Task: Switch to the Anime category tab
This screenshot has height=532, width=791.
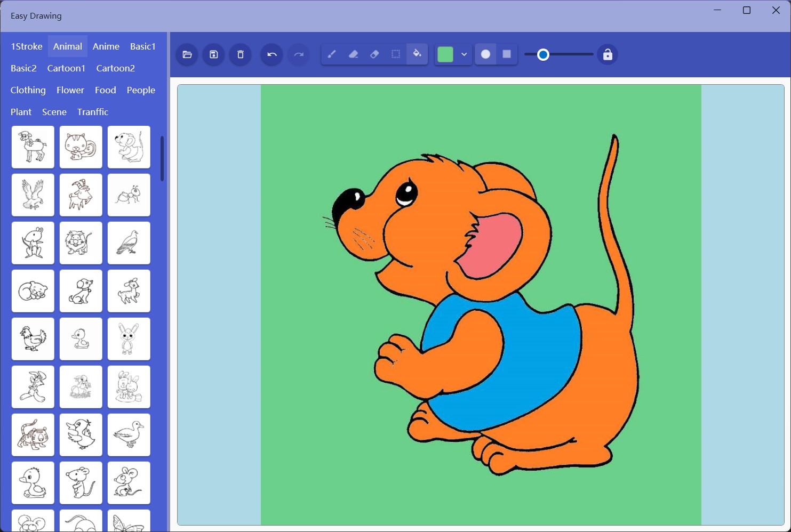Action: [x=106, y=46]
